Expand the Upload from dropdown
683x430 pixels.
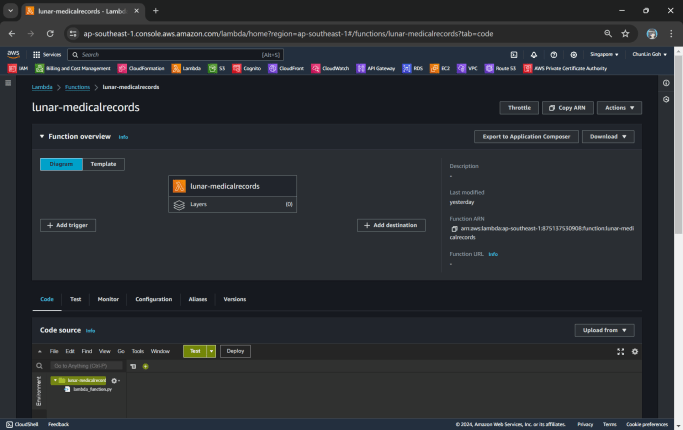604,330
